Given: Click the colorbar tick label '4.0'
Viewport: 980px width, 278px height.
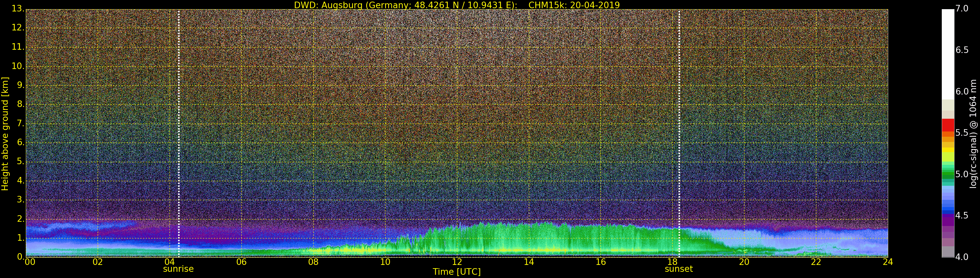Looking at the screenshot, I should 962,257.
